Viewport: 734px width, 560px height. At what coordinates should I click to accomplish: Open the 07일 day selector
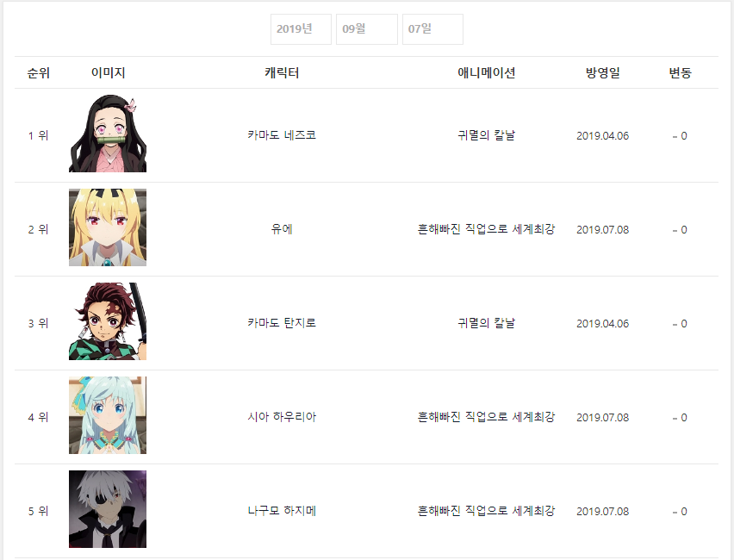[x=432, y=29]
